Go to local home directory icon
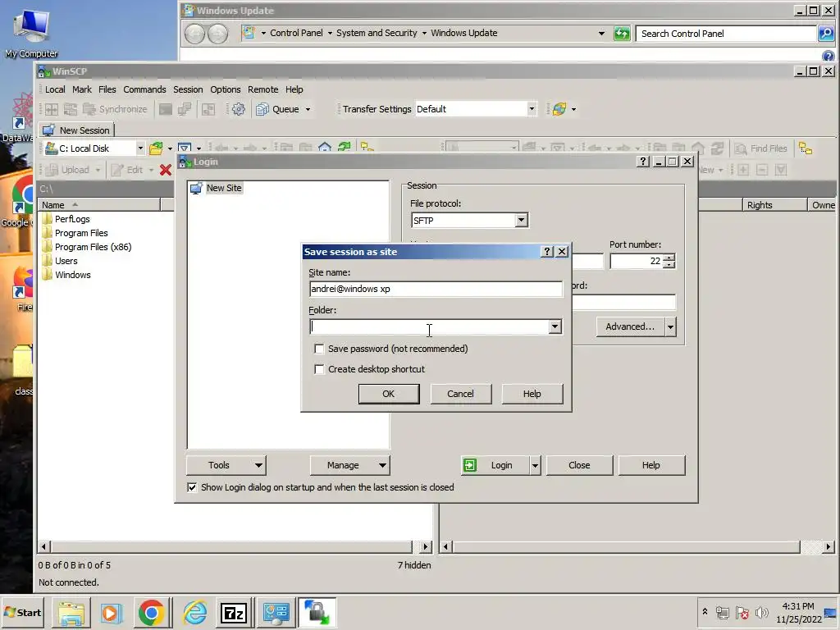Image resolution: width=840 pixels, height=630 pixels. (x=325, y=148)
